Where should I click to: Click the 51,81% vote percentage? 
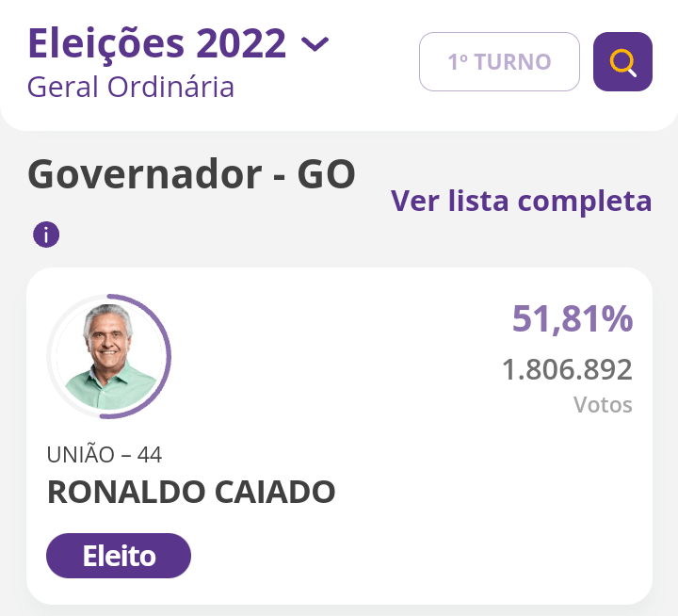[573, 319]
